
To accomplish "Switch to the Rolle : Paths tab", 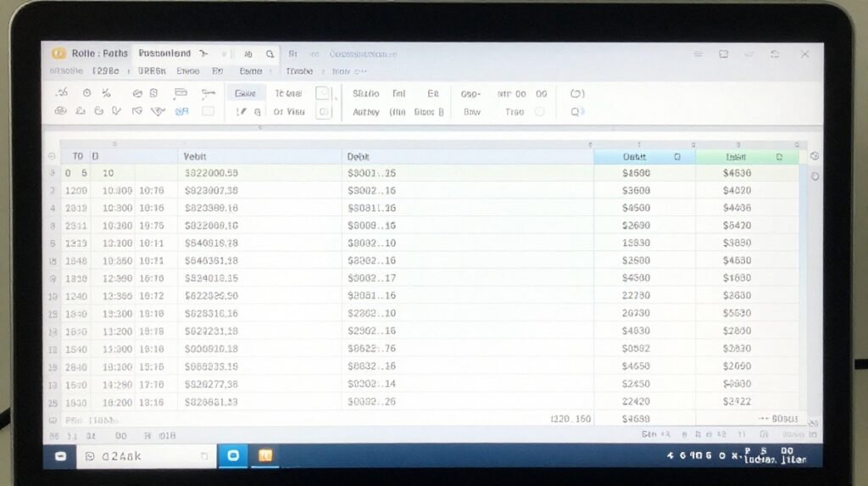I will 100,53.
